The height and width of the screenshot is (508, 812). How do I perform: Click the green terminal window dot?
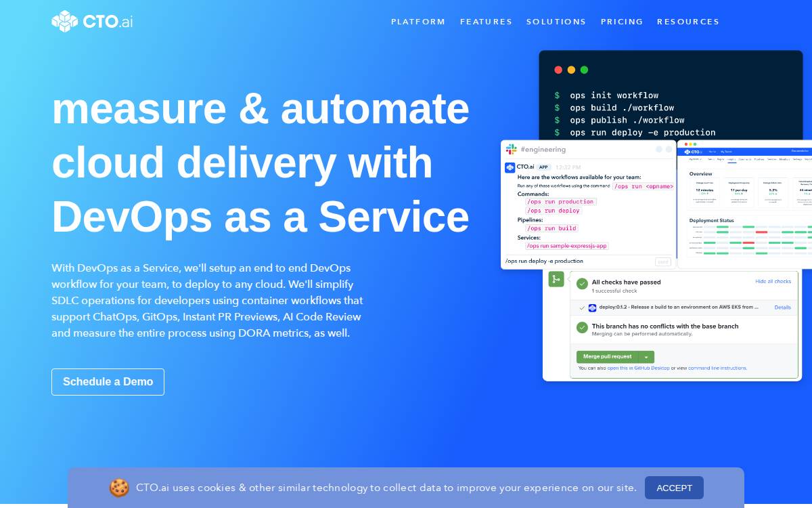click(x=584, y=70)
